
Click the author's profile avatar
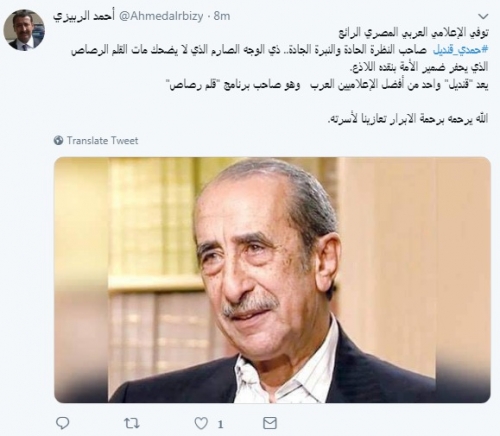point(24,30)
